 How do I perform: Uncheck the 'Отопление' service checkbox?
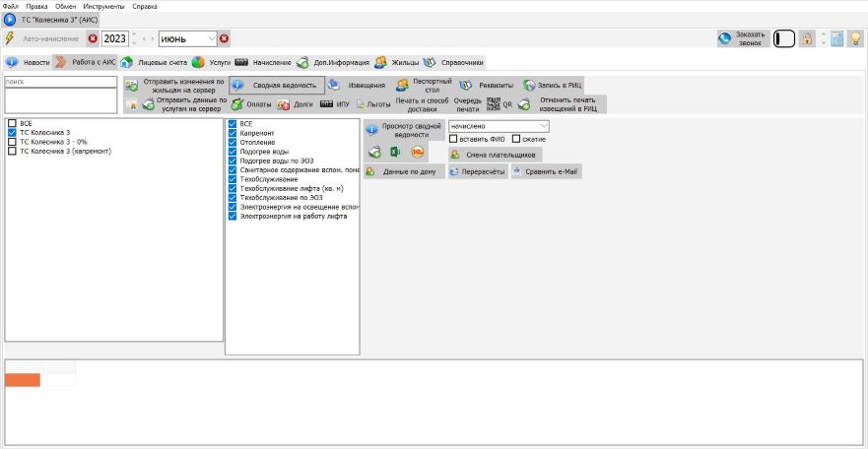(x=233, y=142)
